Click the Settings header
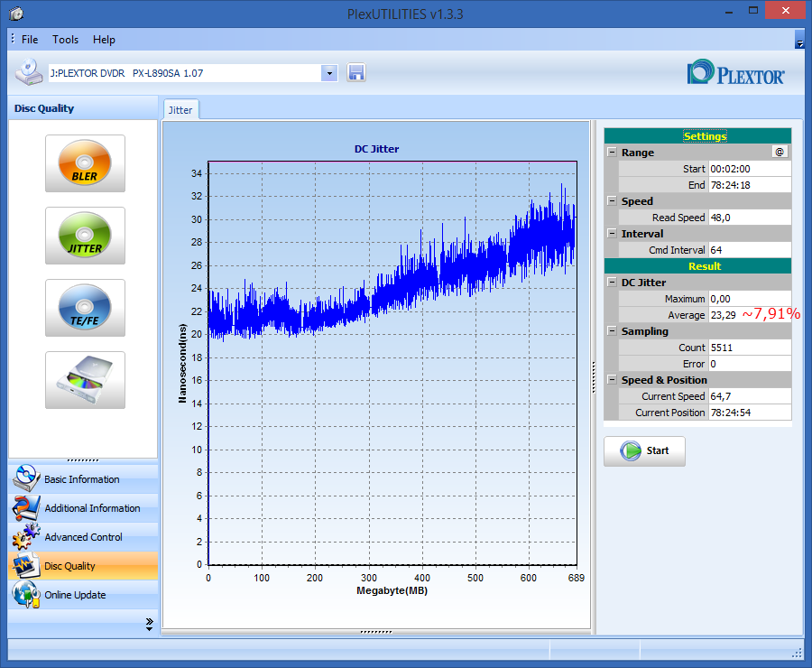Screen dimensions: 812x668 click(x=697, y=135)
